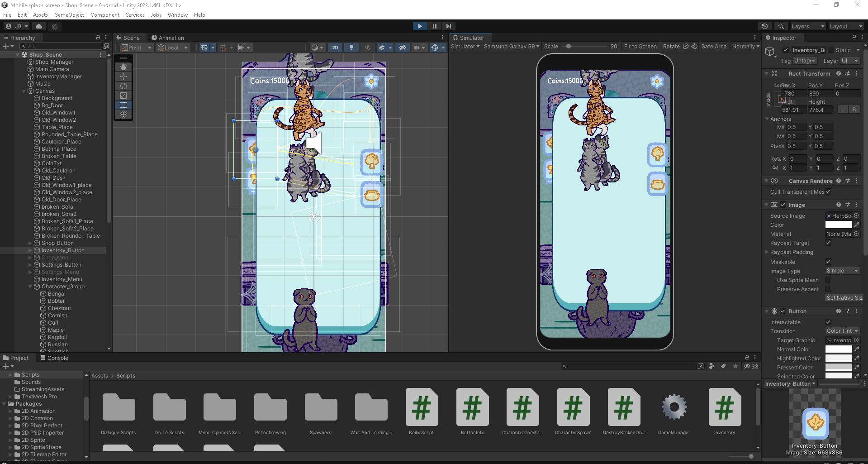868x464 pixels.
Task: Toggle scene lighting lightbulb icon
Action: tap(351, 48)
